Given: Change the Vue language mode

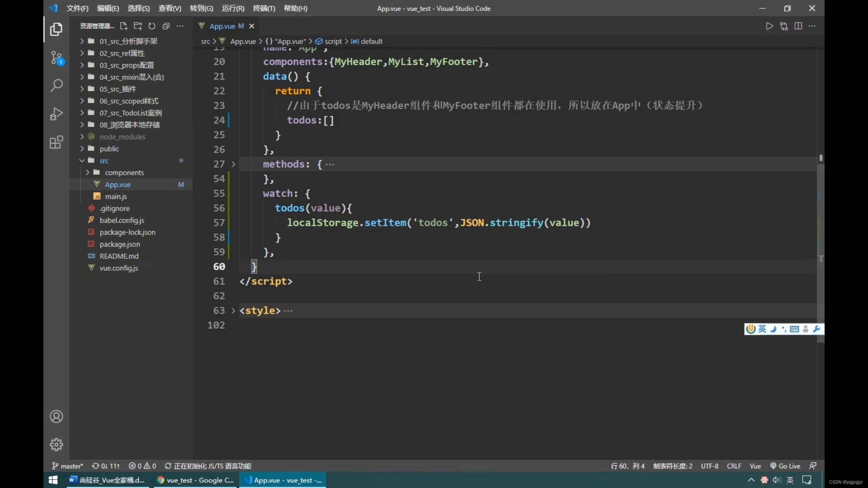Looking at the screenshot, I should pos(755,466).
